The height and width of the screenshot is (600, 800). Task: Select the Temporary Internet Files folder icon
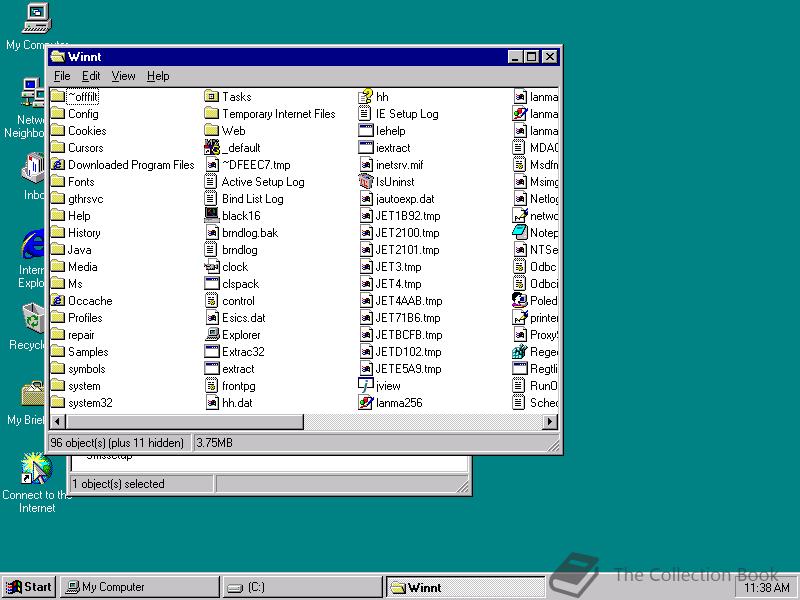point(212,114)
